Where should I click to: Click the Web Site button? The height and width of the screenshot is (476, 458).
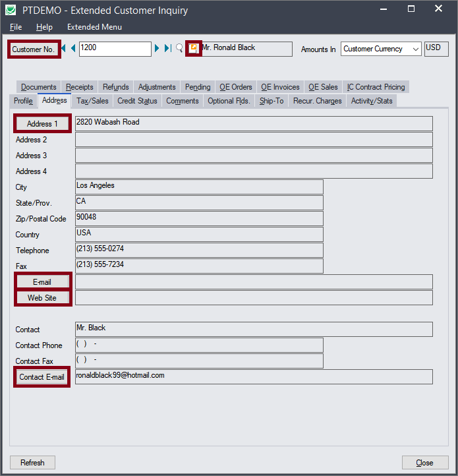point(42,298)
